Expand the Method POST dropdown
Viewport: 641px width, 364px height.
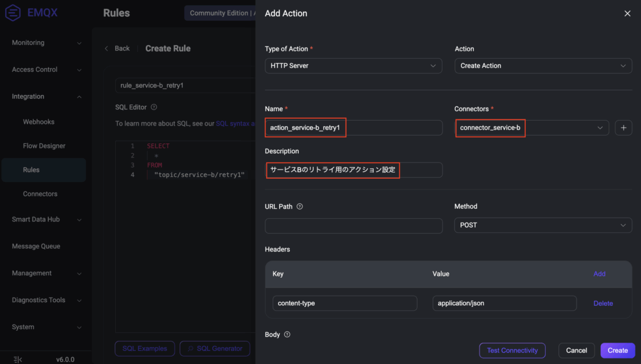543,225
